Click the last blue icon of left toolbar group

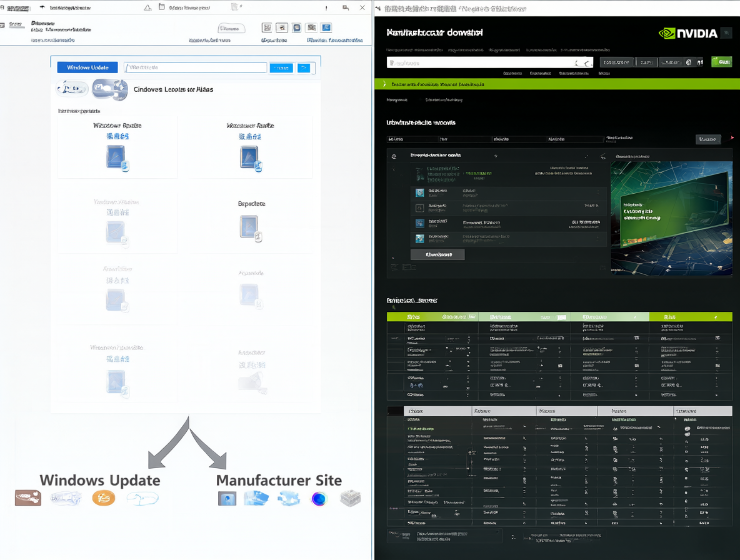(326, 28)
